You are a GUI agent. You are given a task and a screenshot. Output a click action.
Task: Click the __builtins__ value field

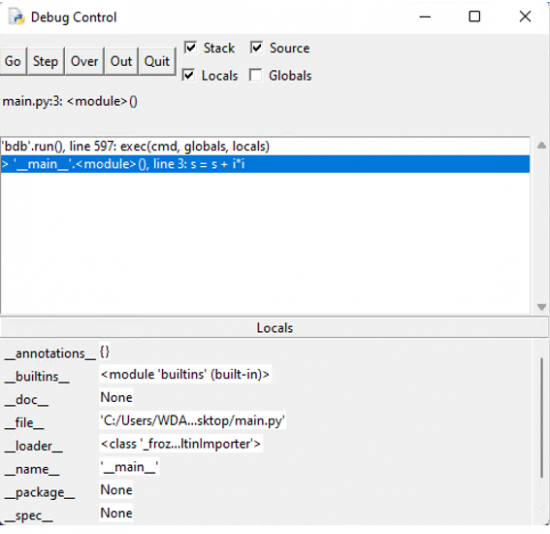(185, 374)
